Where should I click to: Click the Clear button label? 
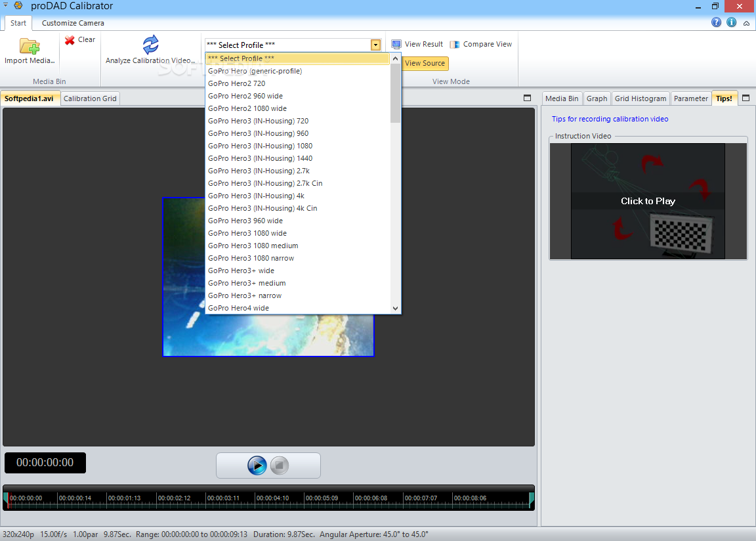87,39
